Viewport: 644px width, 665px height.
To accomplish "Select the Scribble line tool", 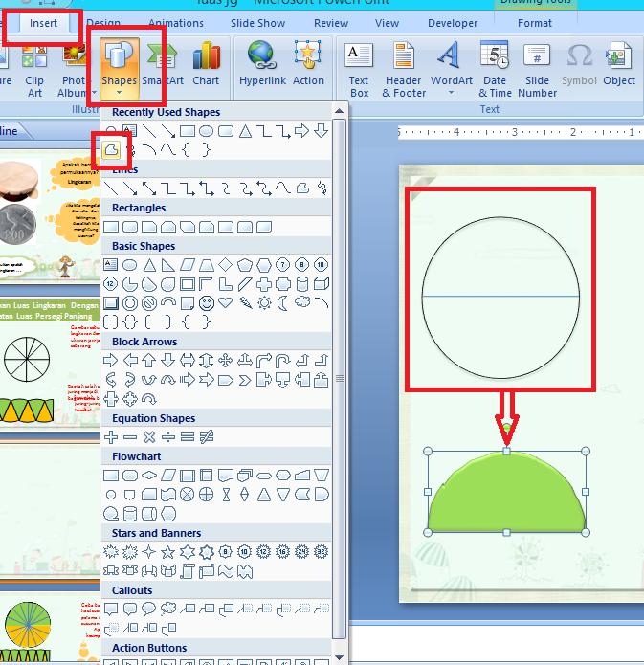I will (x=322, y=188).
